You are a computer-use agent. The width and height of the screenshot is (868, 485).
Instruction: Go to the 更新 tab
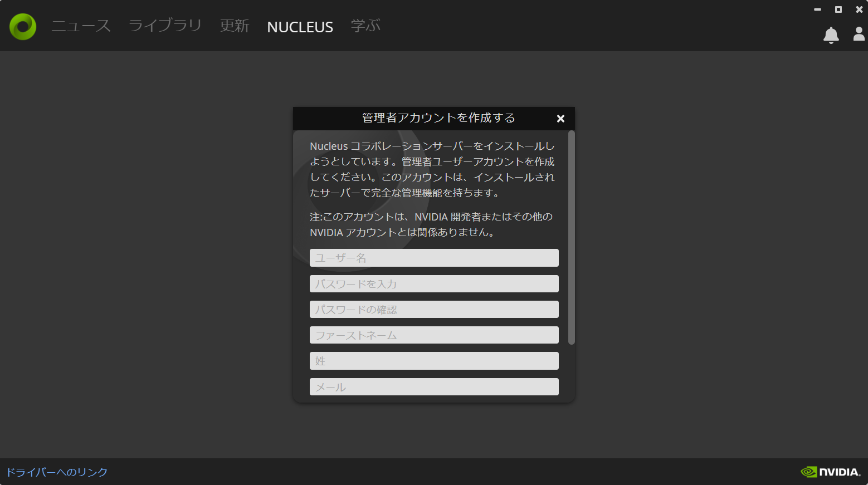pos(235,26)
